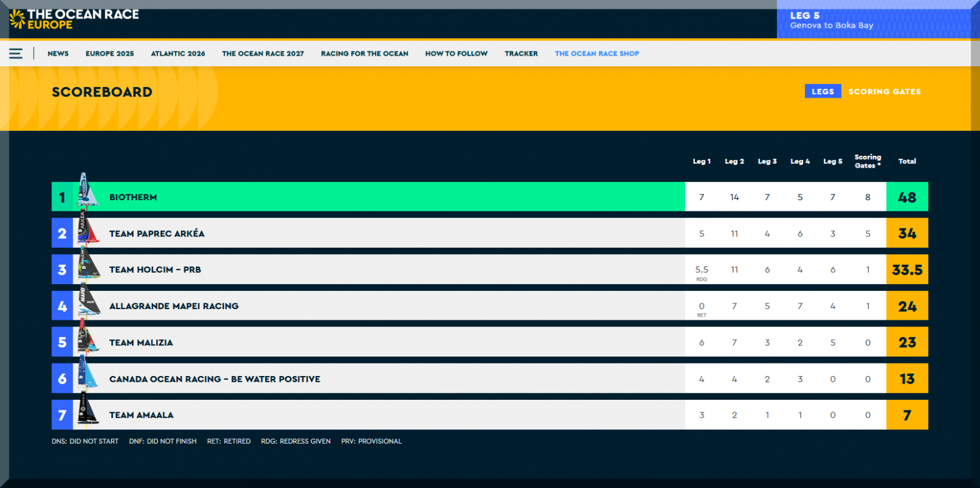Open the Tracker page

point(521,54)
